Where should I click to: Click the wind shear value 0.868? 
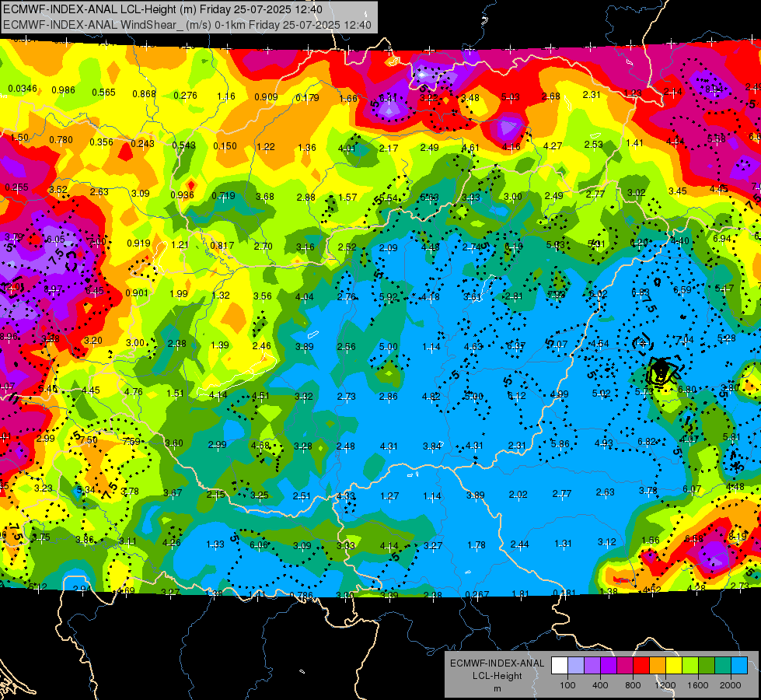144,94
